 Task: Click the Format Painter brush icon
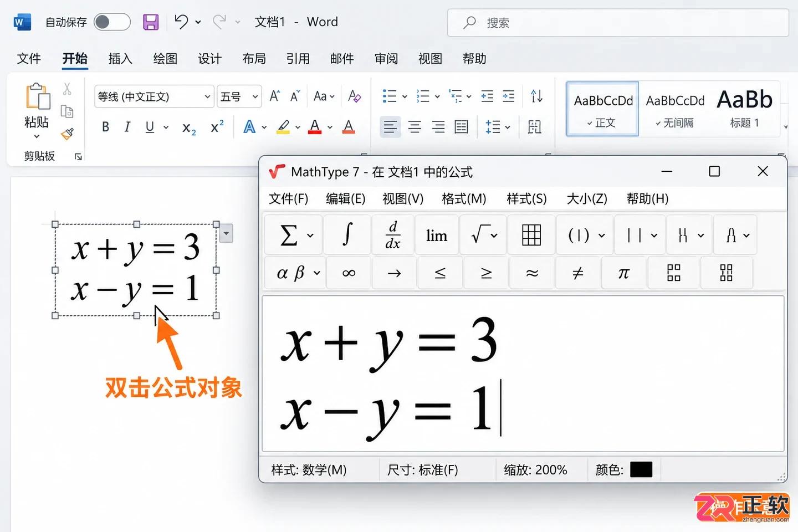pyautogui.click(x=67, y=134)
